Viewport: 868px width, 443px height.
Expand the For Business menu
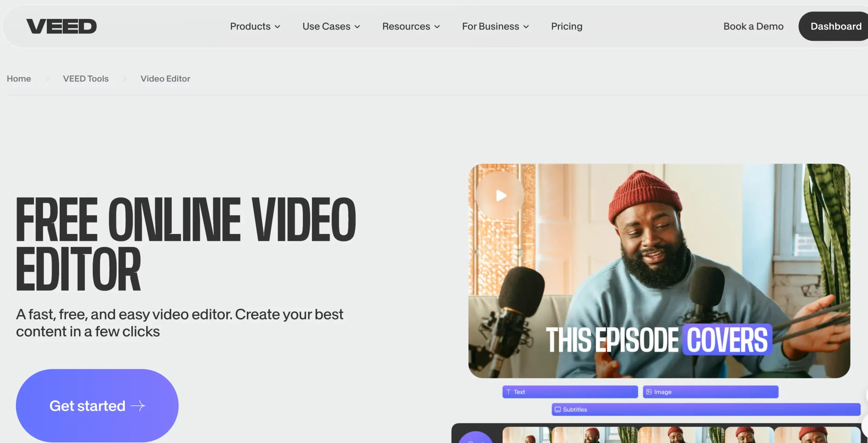click(495, 26)
